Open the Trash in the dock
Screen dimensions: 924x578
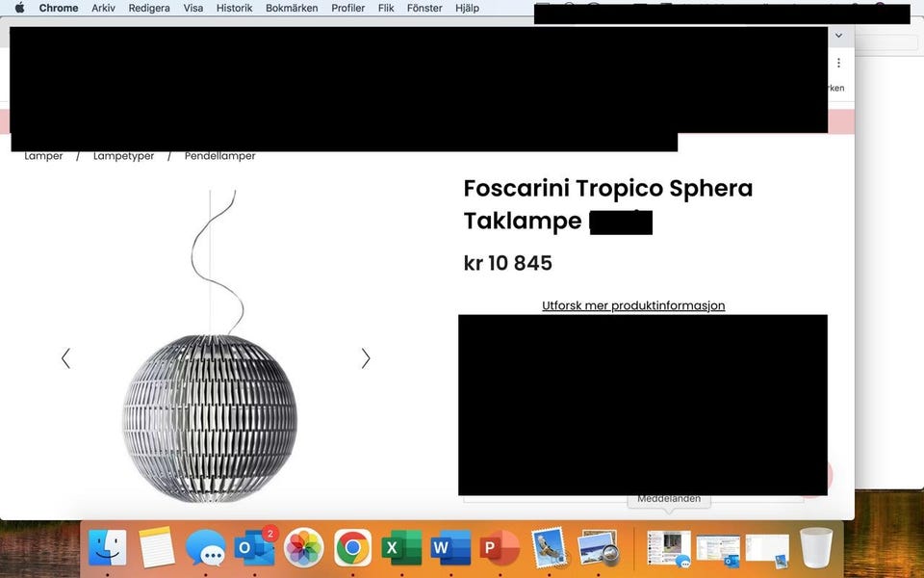pyautogui.click(x=816, y=548)
